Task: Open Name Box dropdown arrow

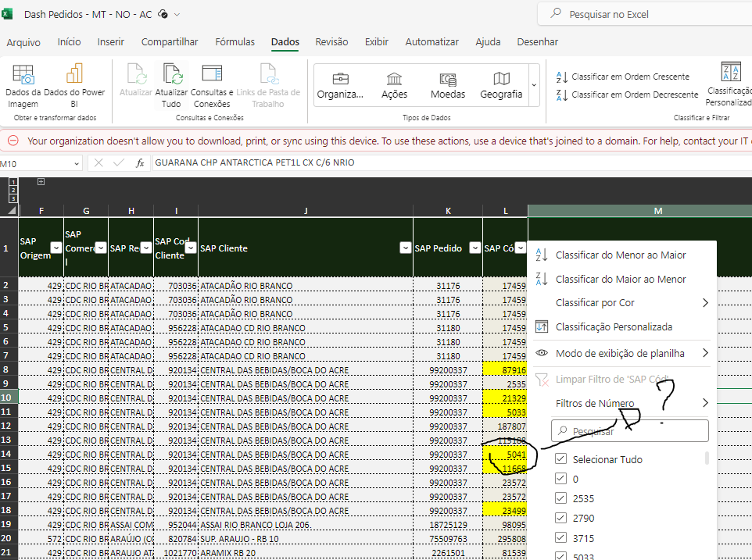Action: pos(77,164)
